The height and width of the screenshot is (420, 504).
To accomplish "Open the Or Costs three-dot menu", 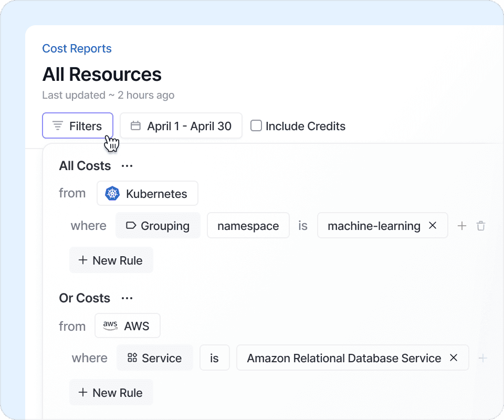I will (x=127, y=298).
